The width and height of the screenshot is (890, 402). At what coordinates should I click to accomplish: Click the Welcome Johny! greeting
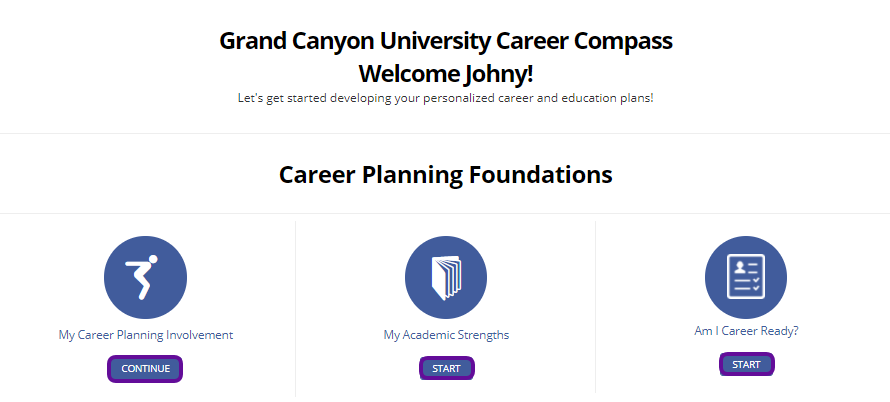coord(446,74)
